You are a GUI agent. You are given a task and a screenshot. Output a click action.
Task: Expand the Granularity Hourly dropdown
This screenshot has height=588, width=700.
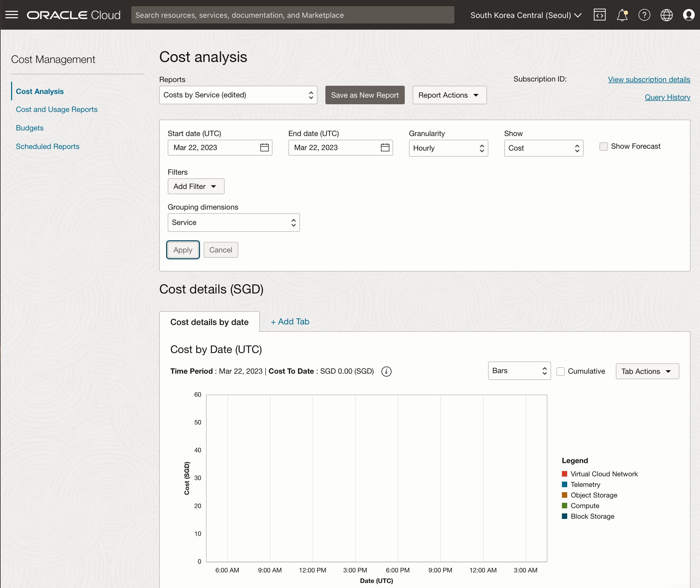coord(448,148)
